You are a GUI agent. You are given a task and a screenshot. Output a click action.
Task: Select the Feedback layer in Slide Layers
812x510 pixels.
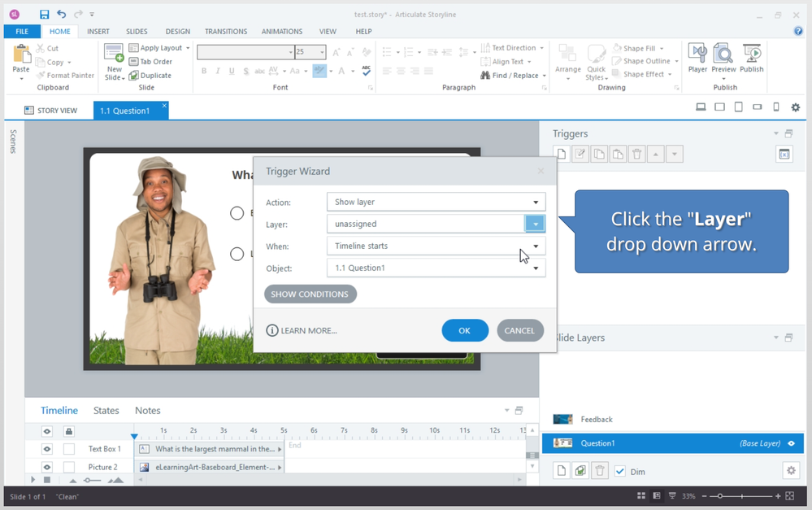click(x=597, y=420)
